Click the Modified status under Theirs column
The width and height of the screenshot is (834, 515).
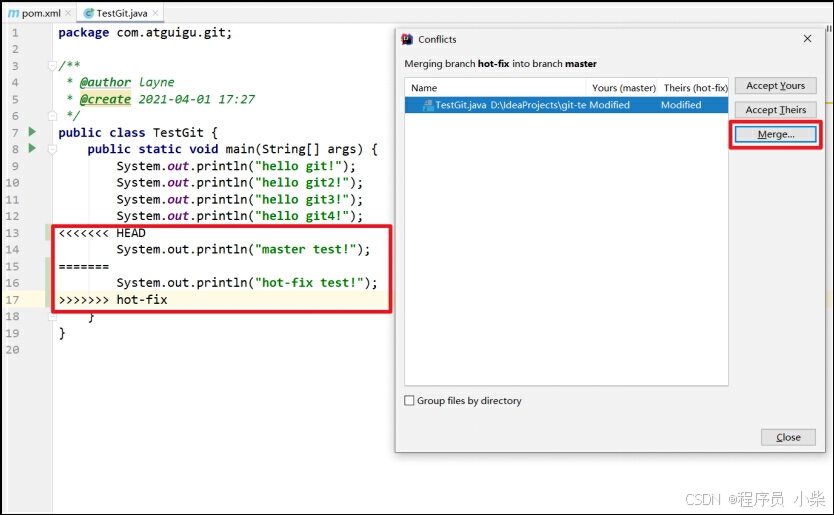click(x=681, y=105)
